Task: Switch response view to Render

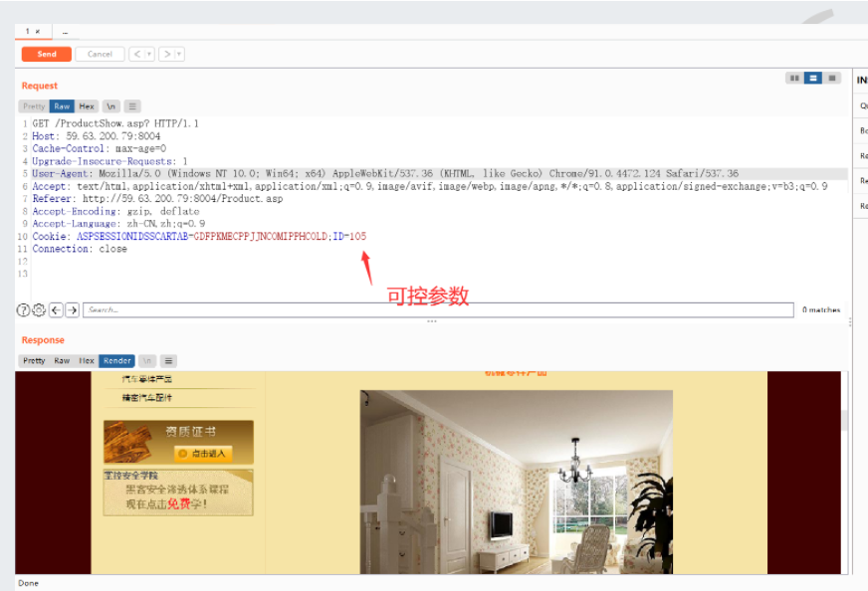Action: click(x=116, y=361)
